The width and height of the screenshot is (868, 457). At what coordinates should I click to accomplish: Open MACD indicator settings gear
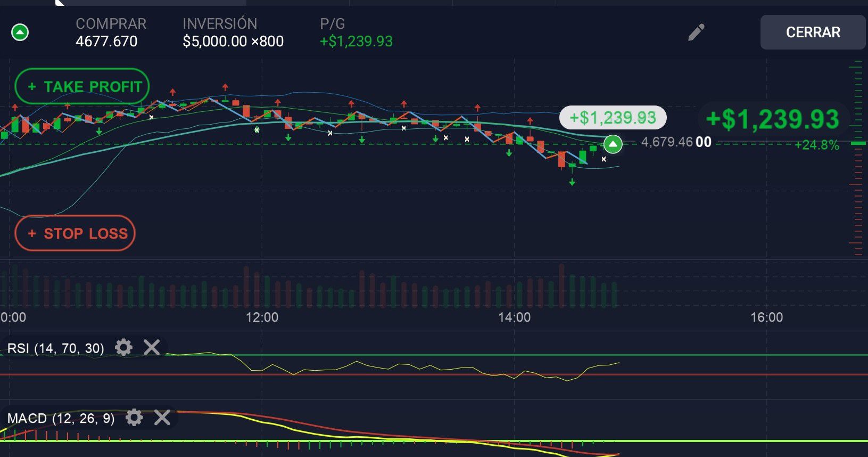pos(134,418)
